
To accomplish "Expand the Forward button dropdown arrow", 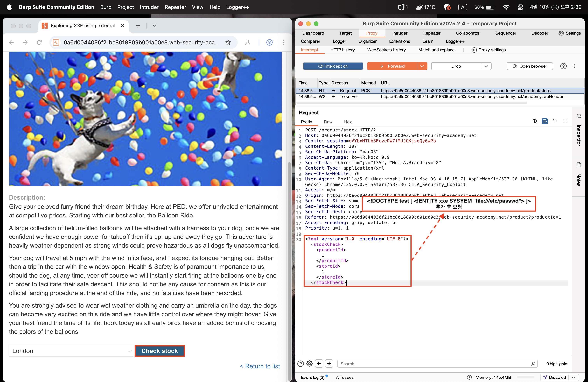I will pos(422,66).
